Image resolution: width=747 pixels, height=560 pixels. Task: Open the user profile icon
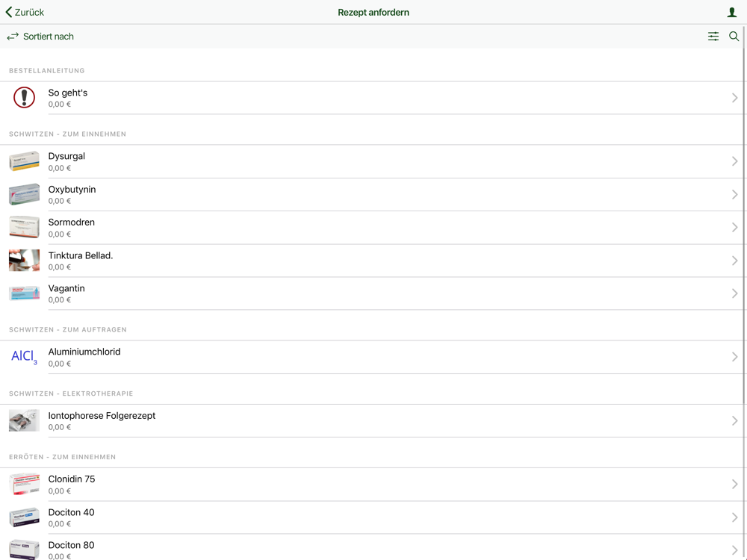(732, 13)
